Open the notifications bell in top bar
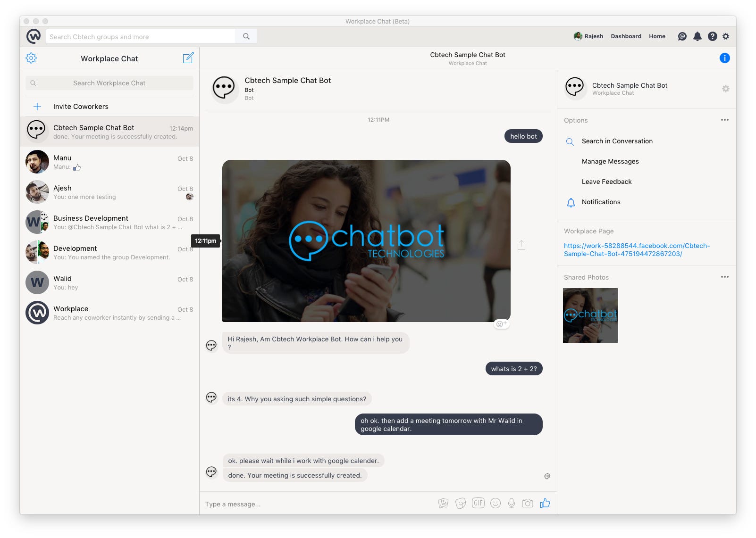 pos(697,36)
